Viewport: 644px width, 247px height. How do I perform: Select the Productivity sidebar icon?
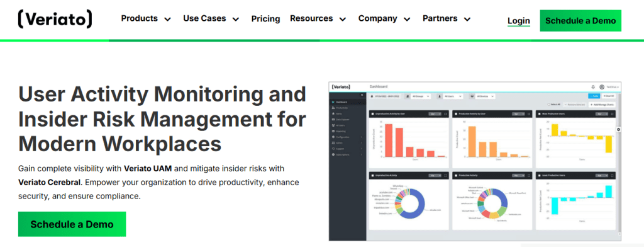[333, 108]
